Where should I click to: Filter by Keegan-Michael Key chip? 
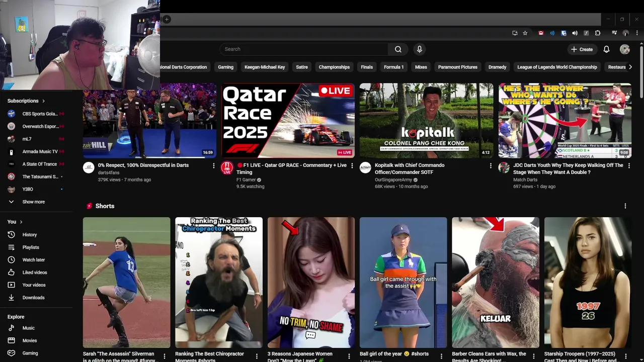[265, 67]
